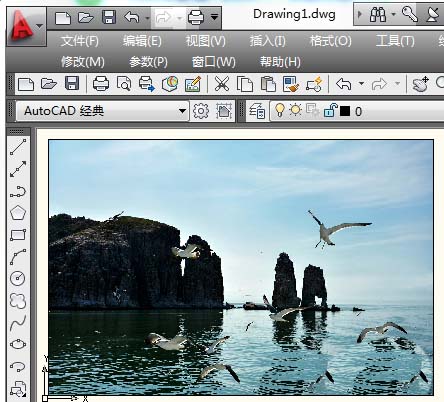The width and height of the screenshot is (444, 402).
Task: Click Plot Preview magnifier icon
Action: click(x=124, y=84)
